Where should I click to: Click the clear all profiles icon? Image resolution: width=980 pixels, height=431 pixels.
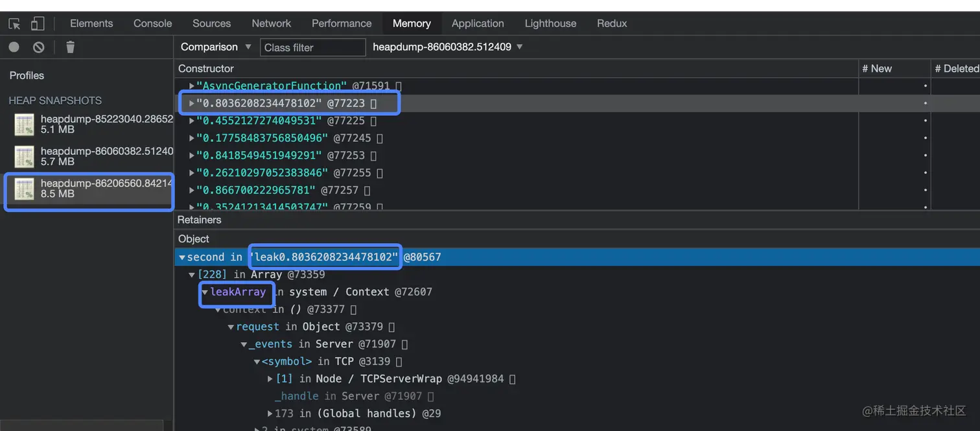tap(39, 47)
